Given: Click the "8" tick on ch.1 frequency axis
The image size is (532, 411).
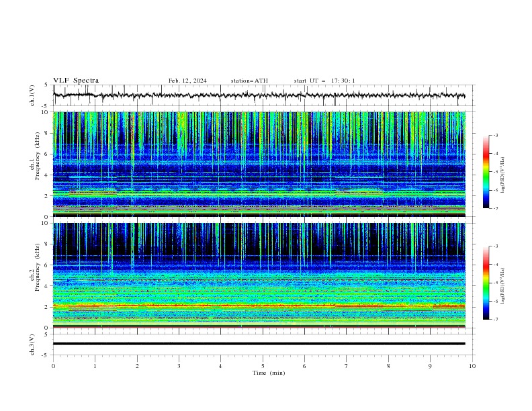Looking at the screenshot, I should point(47,133).
